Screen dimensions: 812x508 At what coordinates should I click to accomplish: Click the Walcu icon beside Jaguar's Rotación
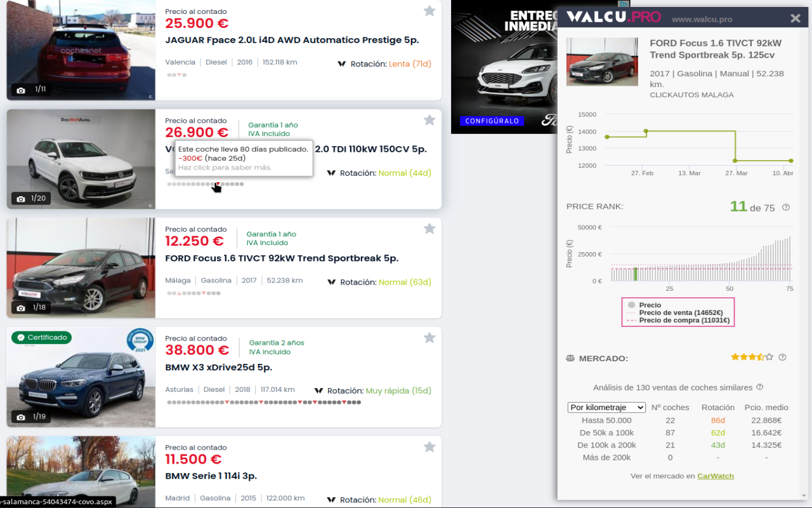pyautogui.click(x=341, y=64)
